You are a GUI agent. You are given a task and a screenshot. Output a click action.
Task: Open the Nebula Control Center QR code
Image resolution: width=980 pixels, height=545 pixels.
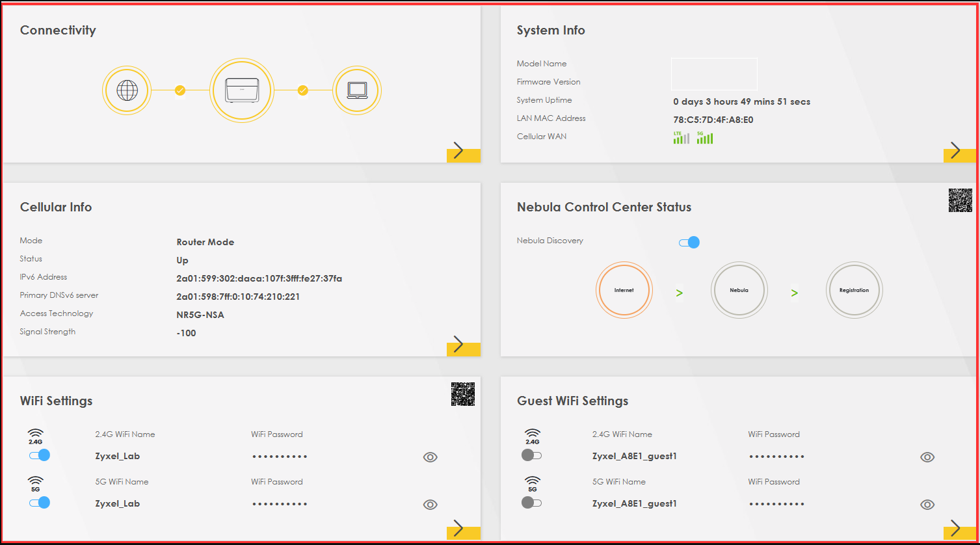960,200
